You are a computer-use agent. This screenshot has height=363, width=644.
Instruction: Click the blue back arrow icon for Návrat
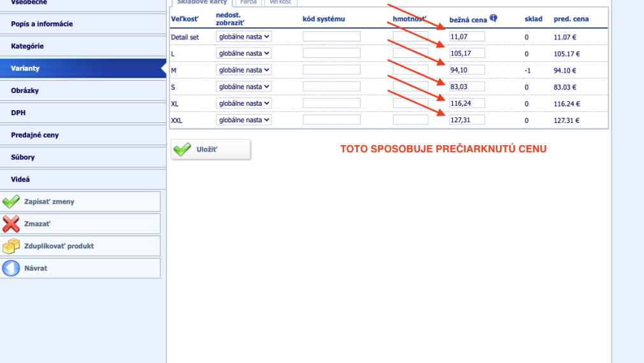[11, 268]
